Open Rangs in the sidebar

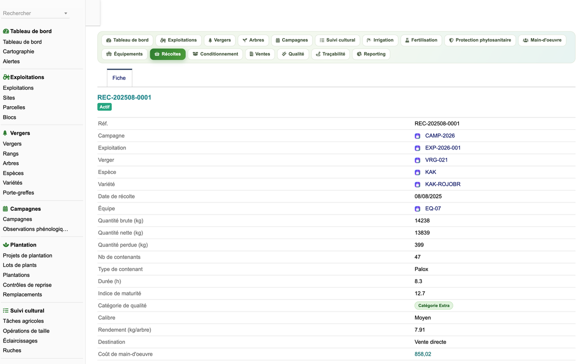point(11,154)
